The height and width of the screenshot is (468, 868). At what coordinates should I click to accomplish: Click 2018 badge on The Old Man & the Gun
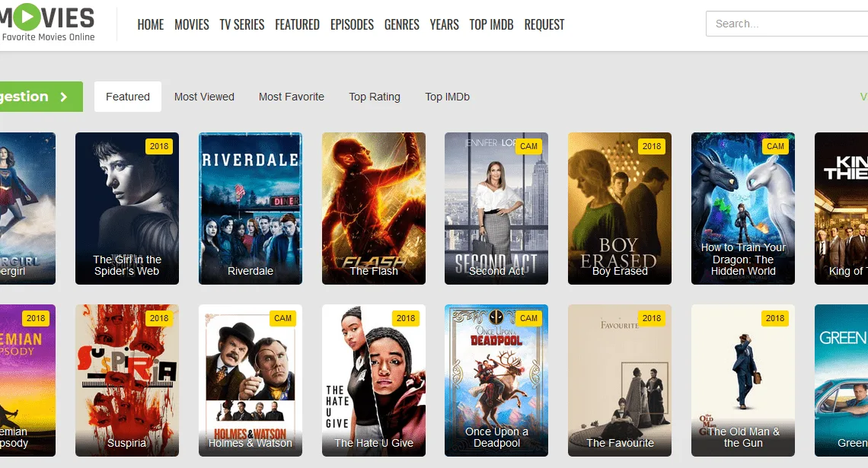[x=775, y=318]
